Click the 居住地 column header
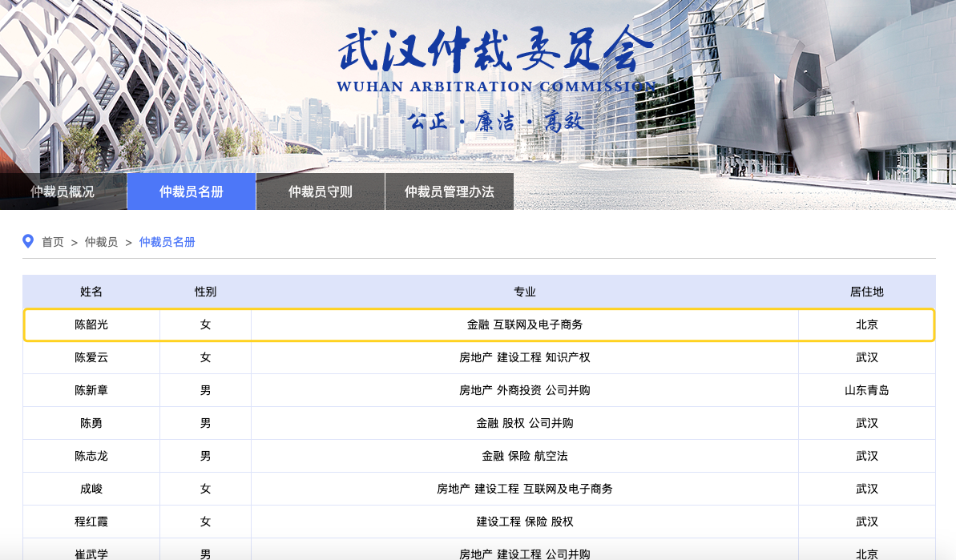The height and width of the screenshot is (560, 956). click(x=866, y=292)
